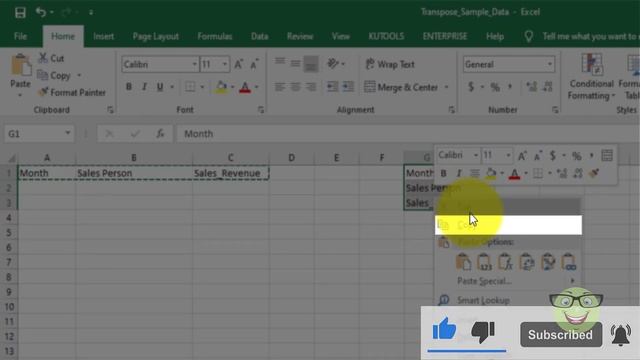Click the formula bar containing Month

tap(407, 134)
